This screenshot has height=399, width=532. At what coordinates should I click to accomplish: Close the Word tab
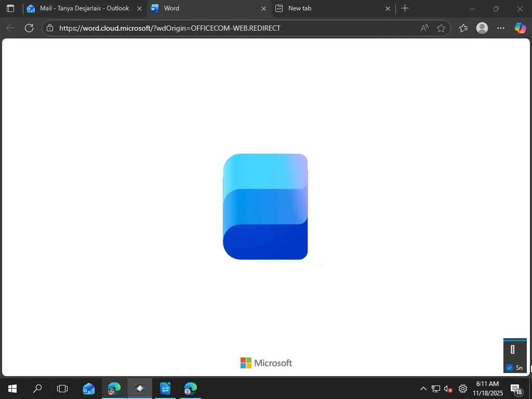coord(263,8)
